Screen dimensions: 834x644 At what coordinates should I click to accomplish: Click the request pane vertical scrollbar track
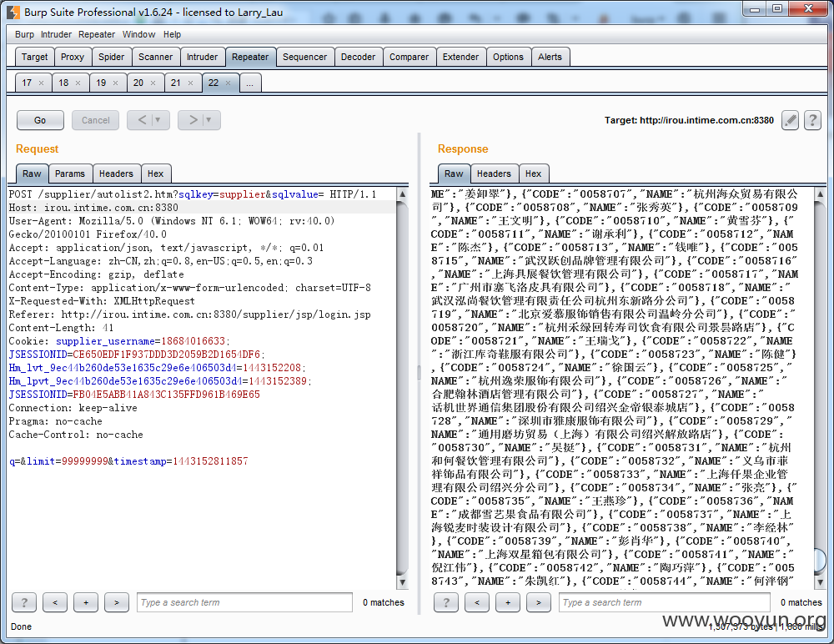pos(403,389)
